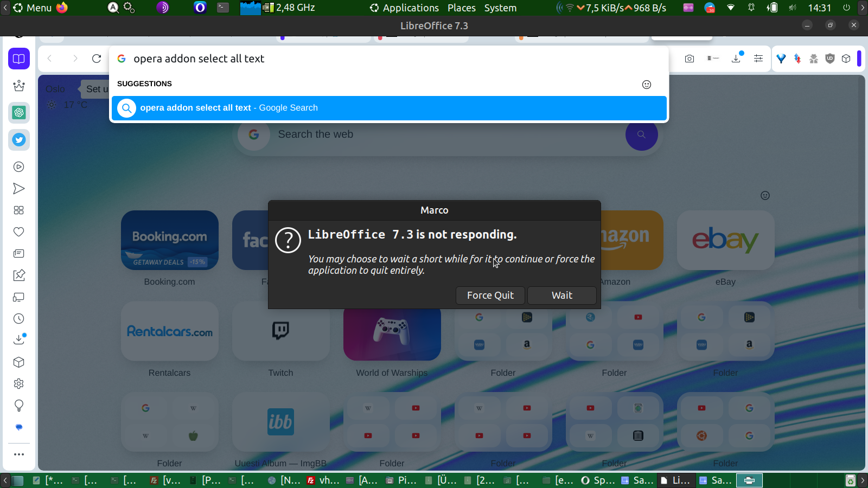Switch to the 'vh…' FileZilla taskbar item
This screenshot has width=868, height=488.
323,480
